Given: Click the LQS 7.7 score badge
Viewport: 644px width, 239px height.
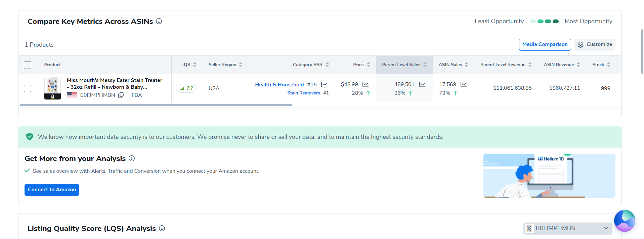Looking at the screenshot, I should pyautogui.click(x=186, y=88).
